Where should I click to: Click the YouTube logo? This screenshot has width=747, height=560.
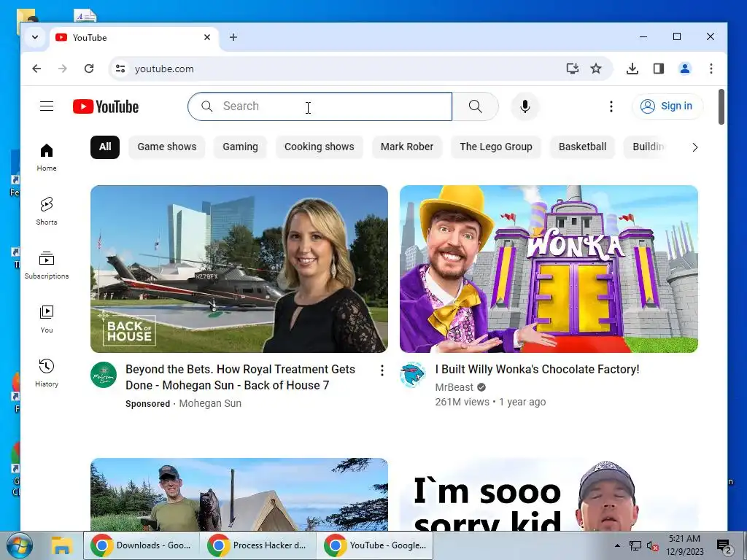tap(106, 106)
